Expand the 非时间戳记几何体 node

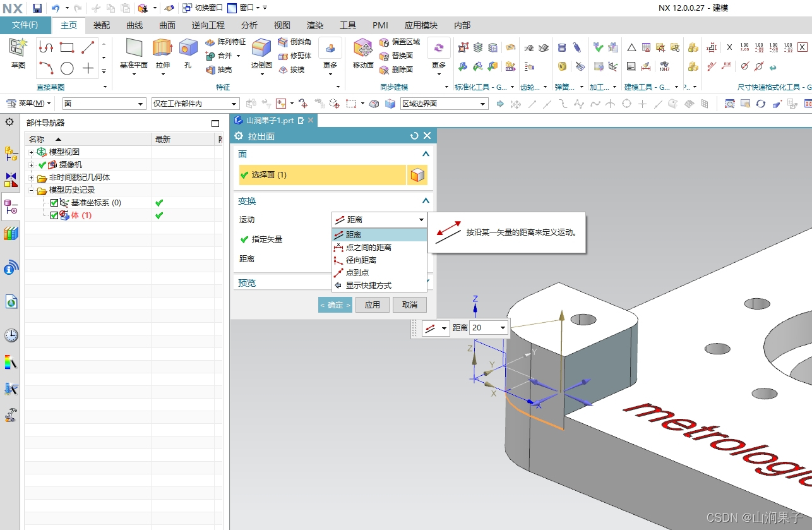coord(31,178)
